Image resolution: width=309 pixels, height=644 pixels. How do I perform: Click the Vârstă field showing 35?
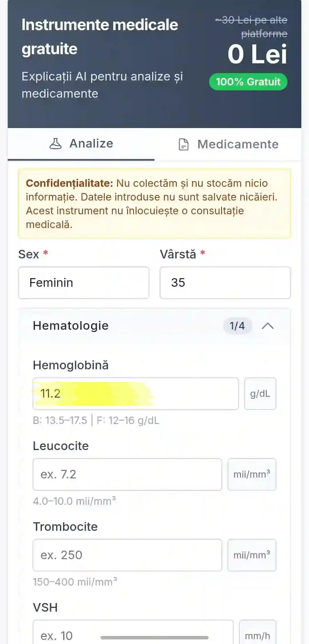[x=225, y=283]
